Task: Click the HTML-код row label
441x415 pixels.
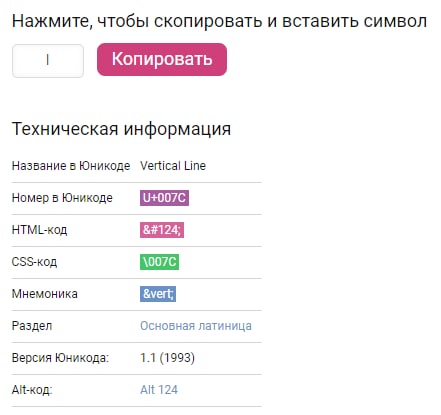Action: point(40,230)
